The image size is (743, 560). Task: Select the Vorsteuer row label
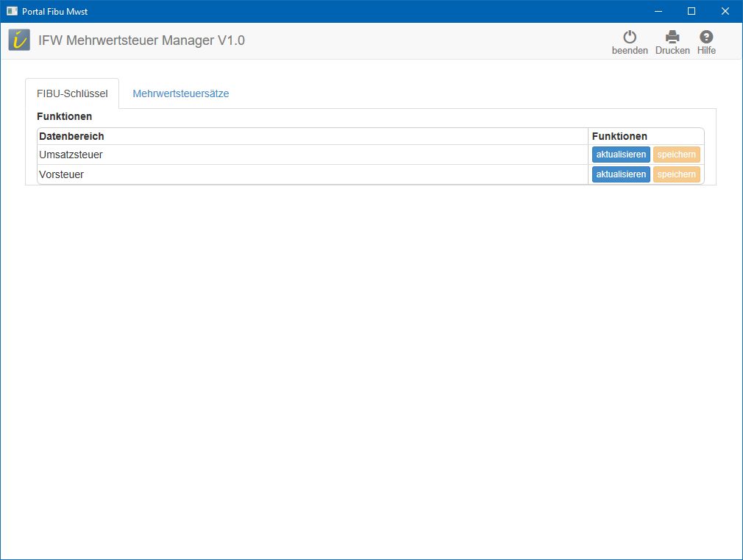[61, 174]
